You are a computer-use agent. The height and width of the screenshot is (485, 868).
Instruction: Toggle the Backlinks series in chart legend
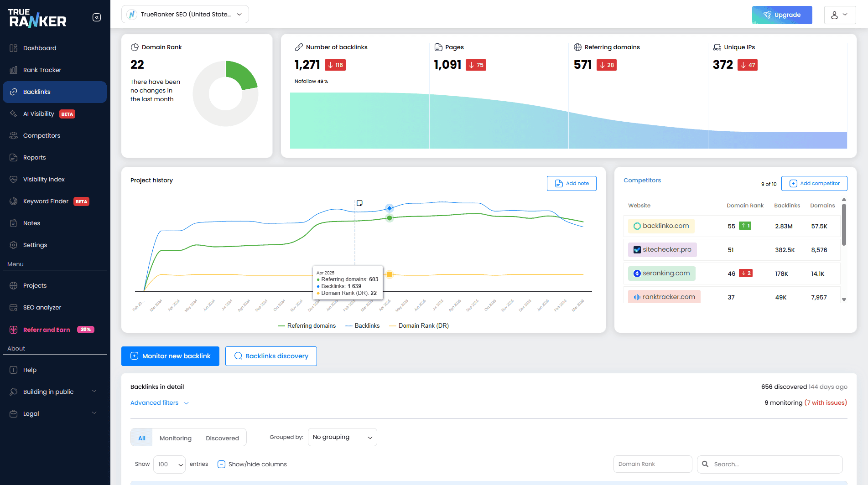click(x=363, y=325)
